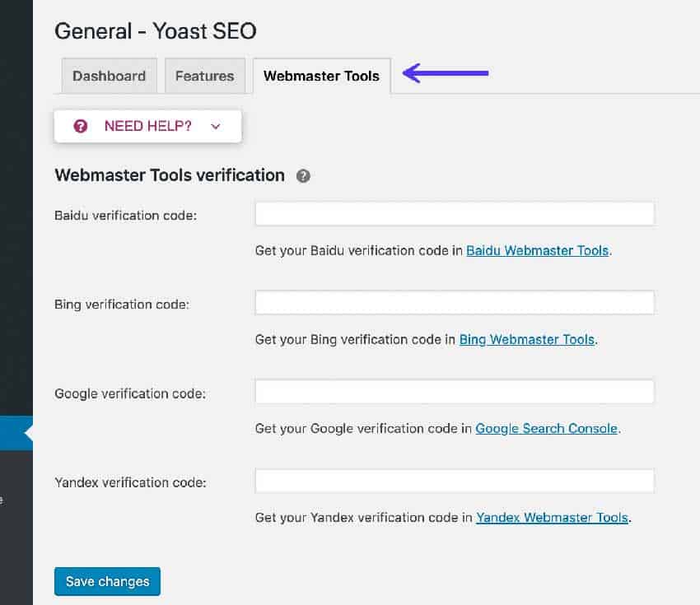Click the blue highlighted sidebar menu item
This screenshot has width=700, height=605.
(x=15, y=432)
